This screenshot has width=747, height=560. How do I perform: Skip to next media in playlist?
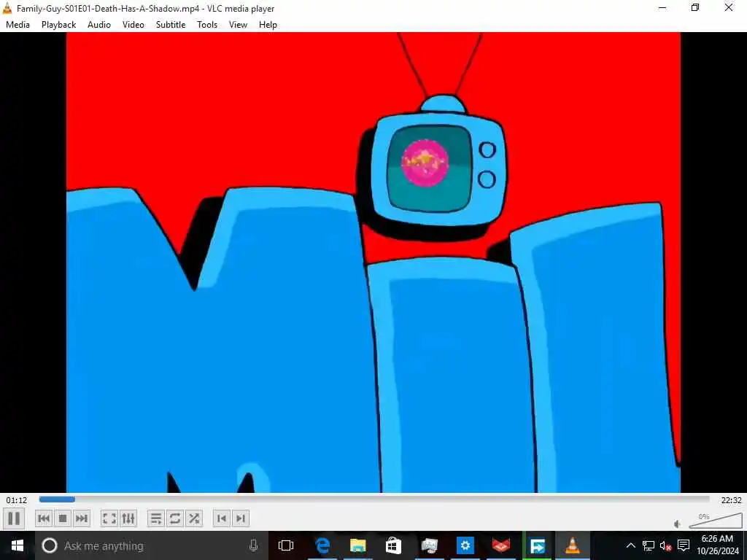point(82,518)
